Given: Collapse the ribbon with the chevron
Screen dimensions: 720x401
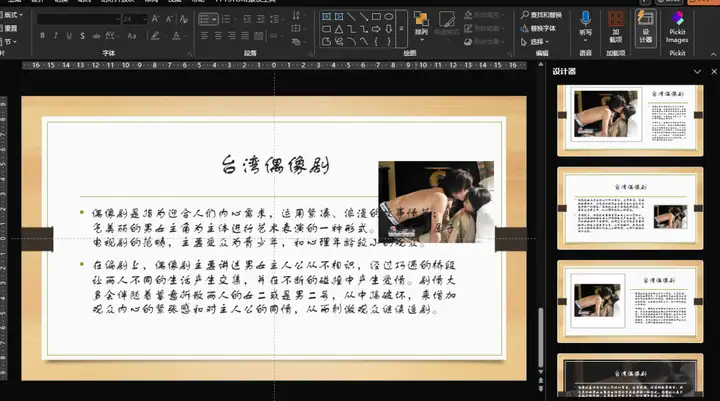Looking at the screenshot, I should [x=713, y=54].
